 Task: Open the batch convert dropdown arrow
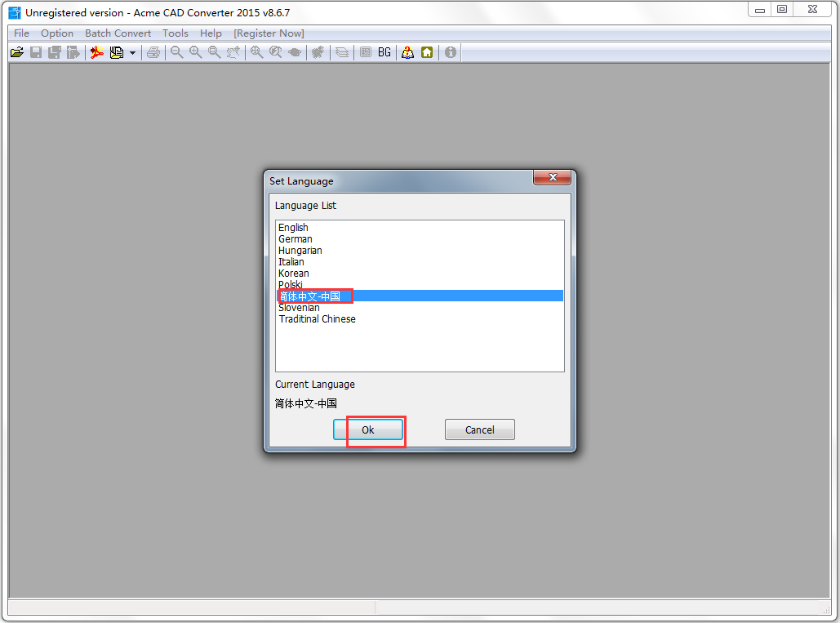pyautogui.click(x=133, y=52)
